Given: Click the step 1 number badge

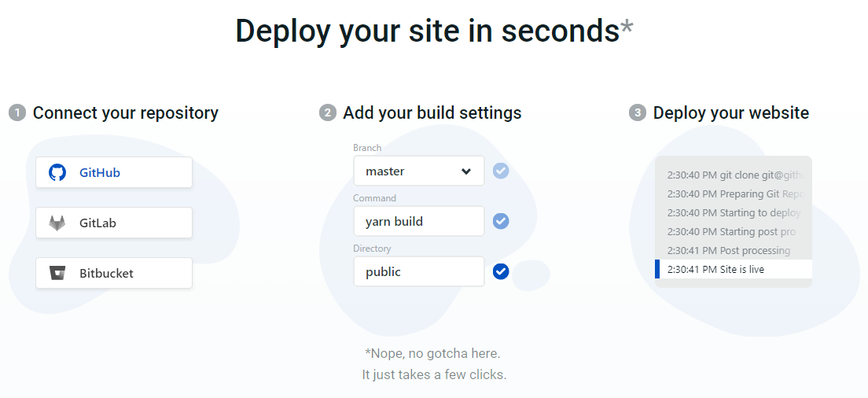Looking at the screenshot, I should pyautogui.click(x=17, y=113).
